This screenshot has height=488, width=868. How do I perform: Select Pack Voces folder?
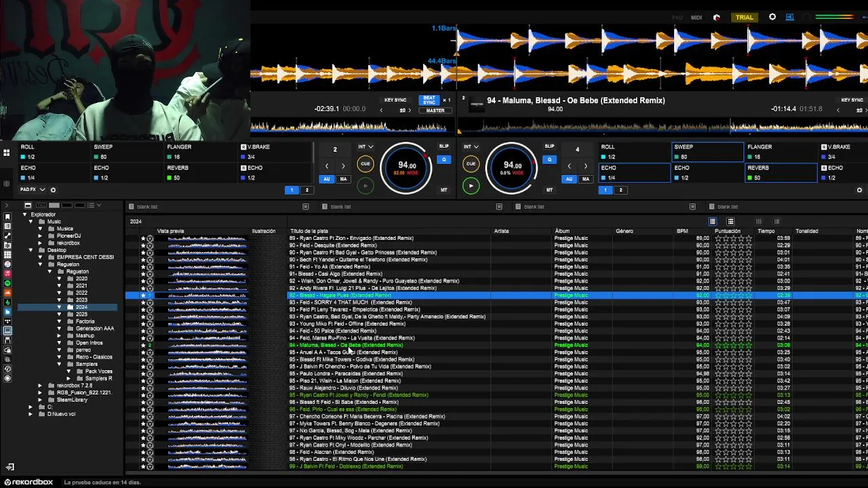98,371
